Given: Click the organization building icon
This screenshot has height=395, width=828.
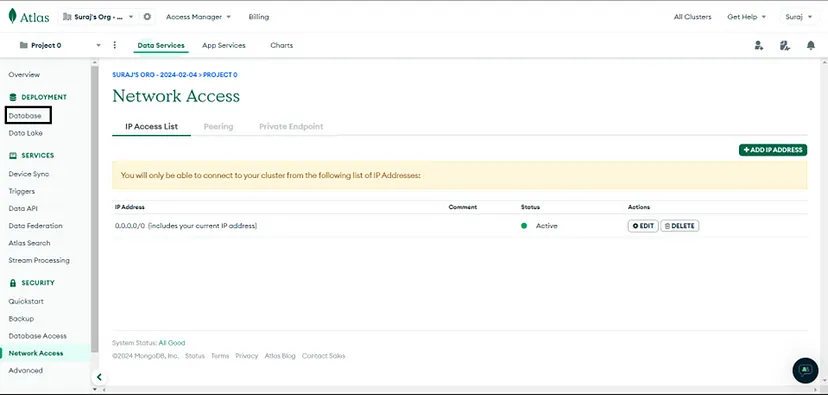Looking at the screenshot, I should pyautogui.click(x=67, y=17).
